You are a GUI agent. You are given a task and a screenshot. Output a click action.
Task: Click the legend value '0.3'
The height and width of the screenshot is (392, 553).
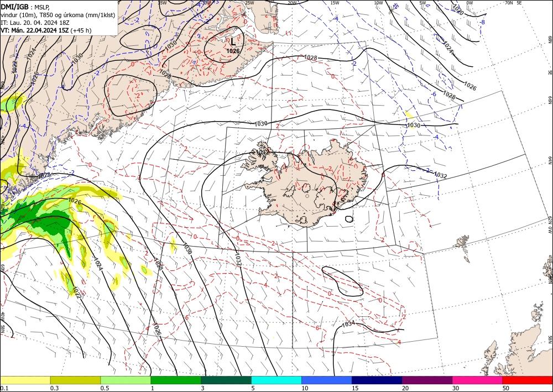[x=54, y=388]
